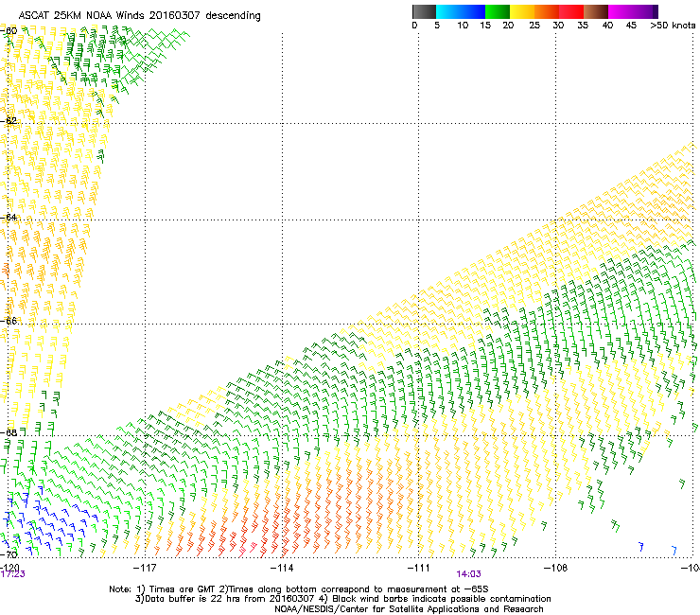The height and width of the screenshot is (615, 700).
Task: Click the -114 longitude axis label
Action: pos(282,568)
